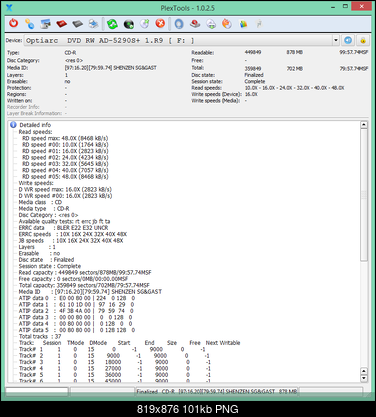376x417 pixels.
Task: Click the PlexTools app icon in title bar
Action: [10, 7]
